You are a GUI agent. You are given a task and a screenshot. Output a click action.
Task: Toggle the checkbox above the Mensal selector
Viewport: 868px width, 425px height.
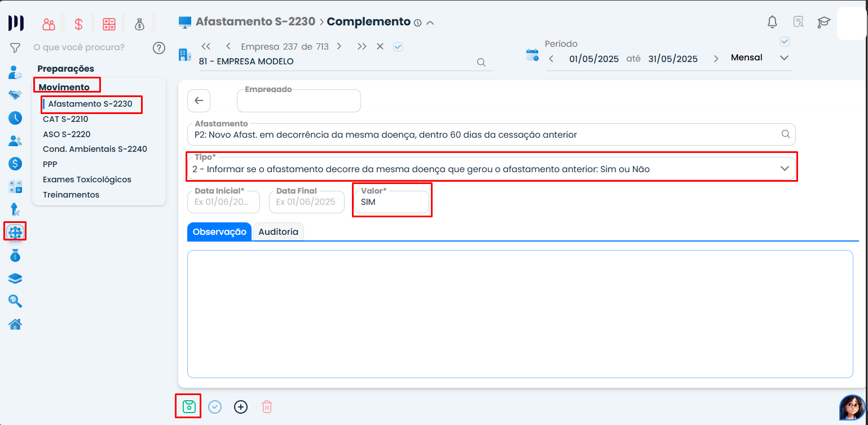click(x=785, y=41)
